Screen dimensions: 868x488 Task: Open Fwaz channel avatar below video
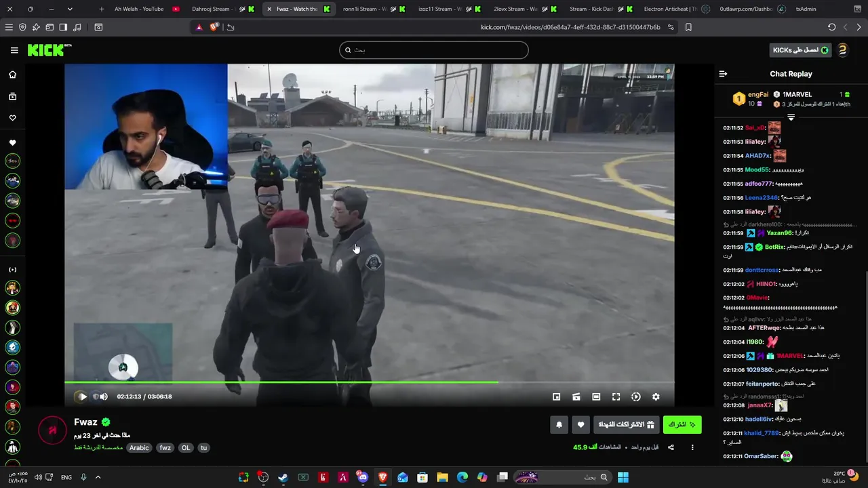52,431
